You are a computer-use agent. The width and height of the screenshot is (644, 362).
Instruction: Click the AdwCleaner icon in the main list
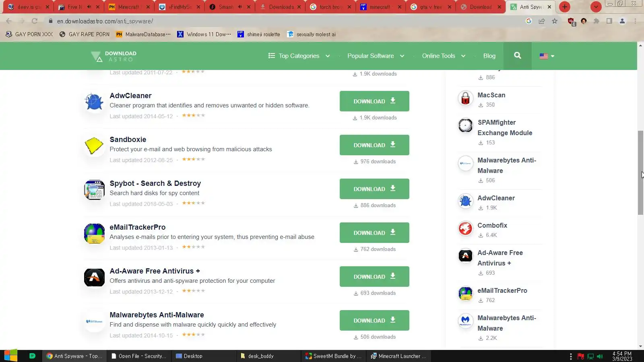(94, 102)
